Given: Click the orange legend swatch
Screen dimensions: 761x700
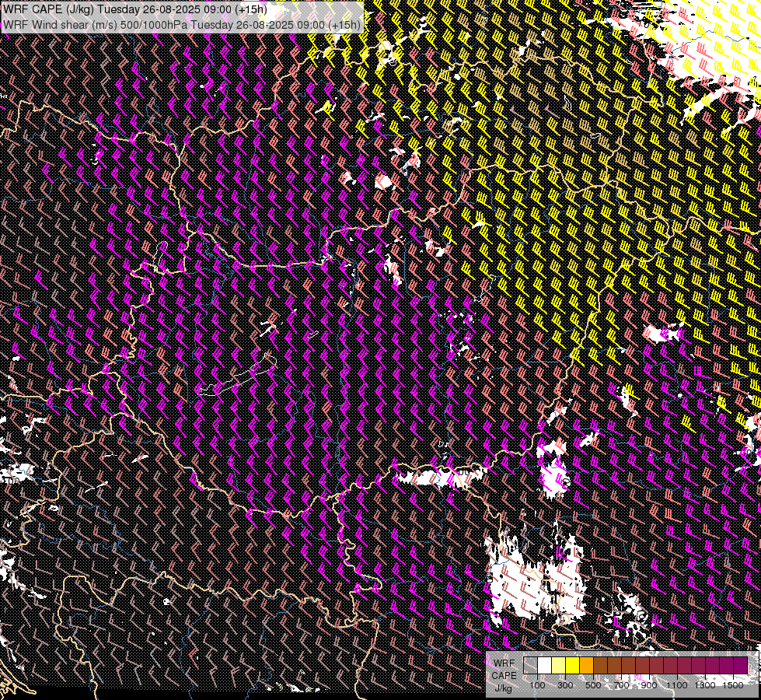Looking at the screenshot, I should 586,665.
